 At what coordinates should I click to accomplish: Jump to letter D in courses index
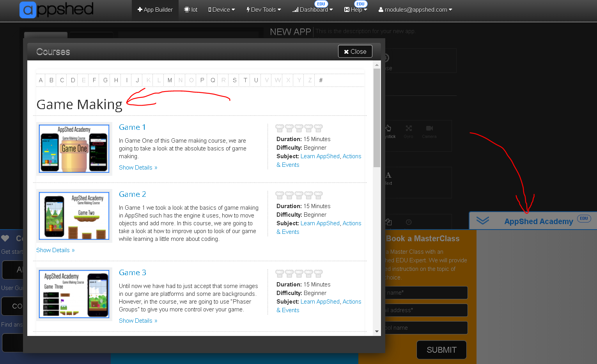pyautogui.click(x=73, y=80)
